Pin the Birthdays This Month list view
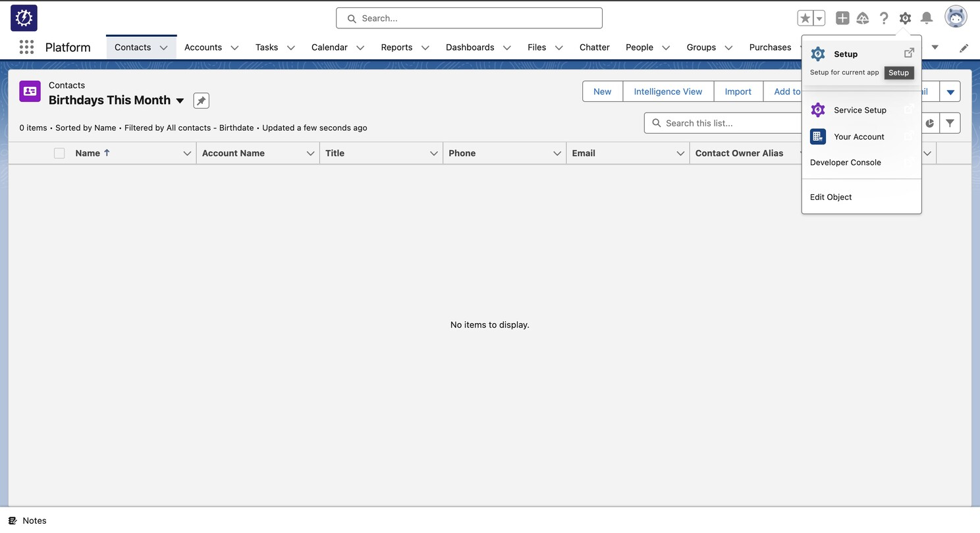Image resolution: width=980 pixels, height=533 pixels. [x=201, y=101]
